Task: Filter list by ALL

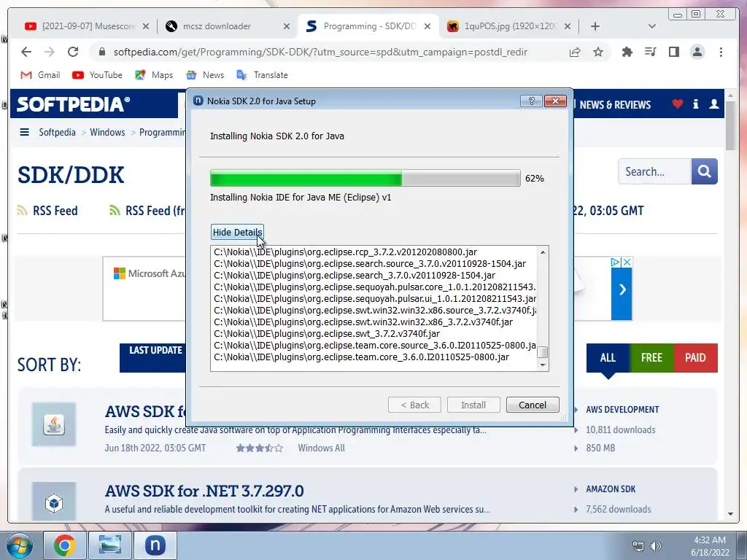Action: click(x=608, y=357)
